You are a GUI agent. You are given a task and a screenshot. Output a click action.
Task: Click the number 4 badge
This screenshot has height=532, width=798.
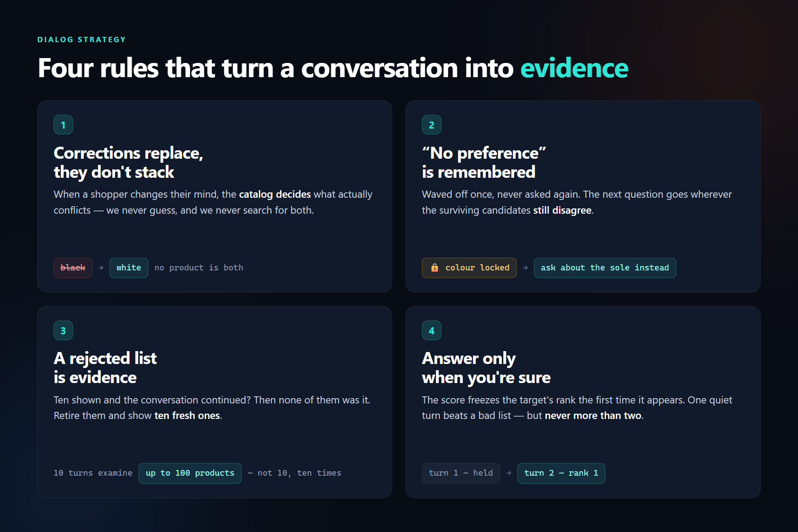(431, 330)
